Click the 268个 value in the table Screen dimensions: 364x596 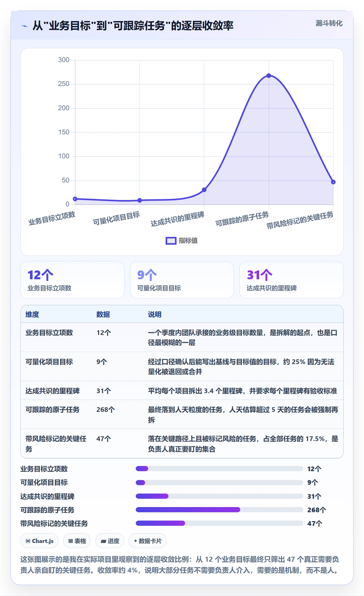click(x=106, y=410)
